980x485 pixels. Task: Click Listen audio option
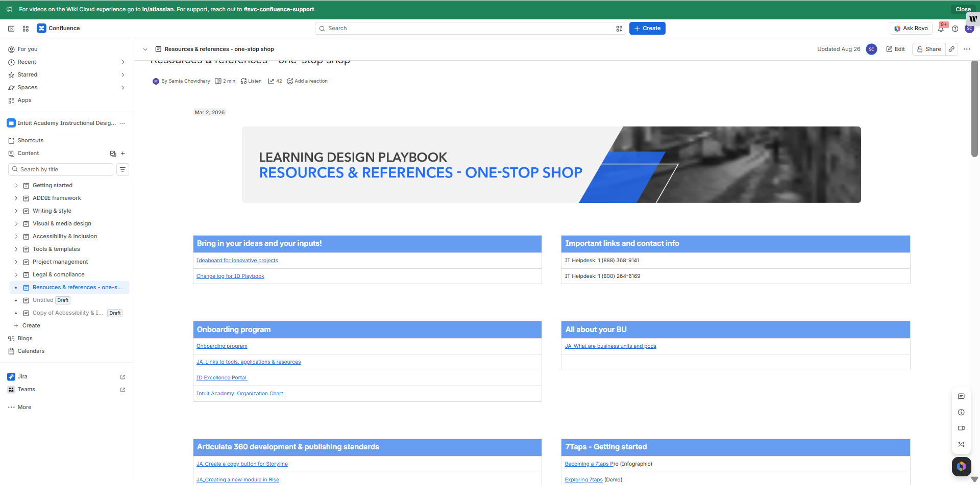click(251, 81)
